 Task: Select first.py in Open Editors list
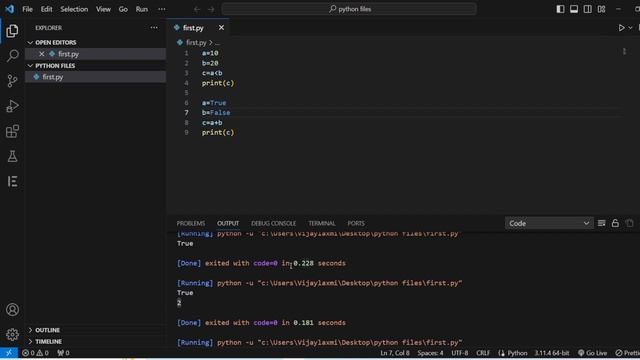point(96,54)
